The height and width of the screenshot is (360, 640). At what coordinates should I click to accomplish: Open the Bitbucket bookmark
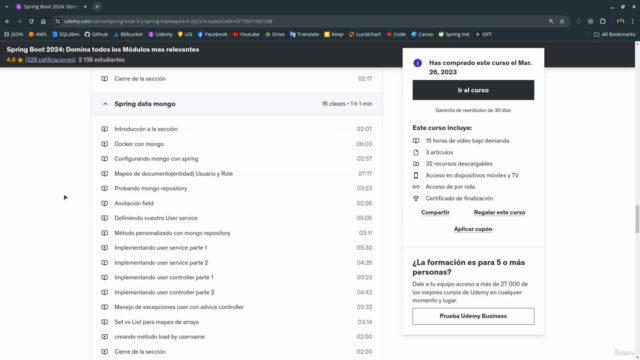pos(128,34)
